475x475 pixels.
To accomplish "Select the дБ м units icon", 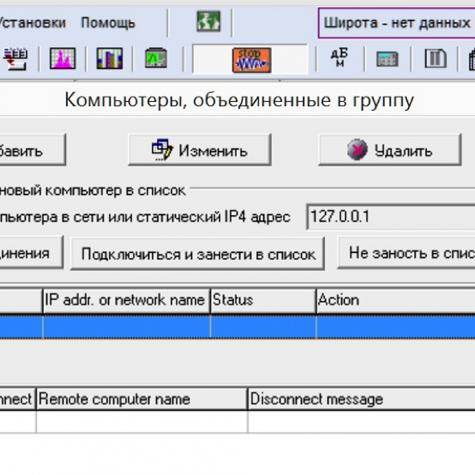I will 339,57.
